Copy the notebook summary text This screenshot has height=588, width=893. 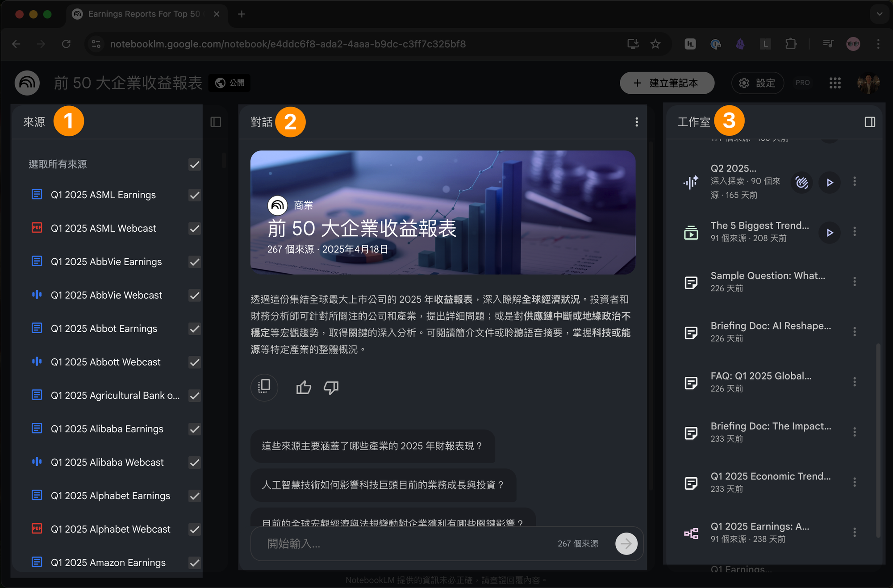click(264, 387)
